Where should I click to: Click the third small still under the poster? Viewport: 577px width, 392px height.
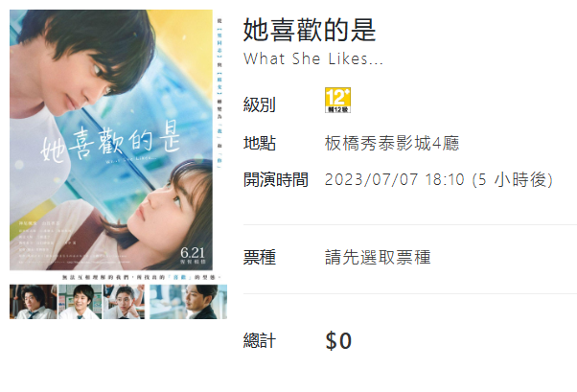124,302
